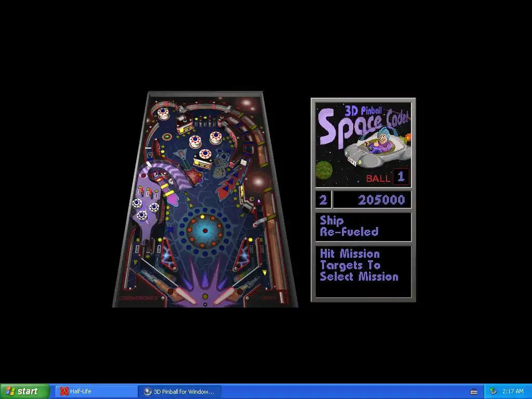
Task: Open the Windows Start menu
Action: point(24,391)
